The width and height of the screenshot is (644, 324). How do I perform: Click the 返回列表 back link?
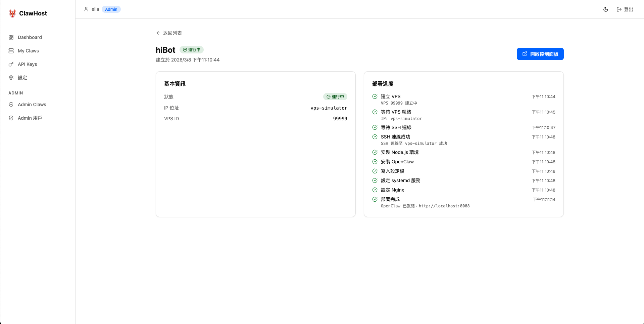click(x=169, y=33)
